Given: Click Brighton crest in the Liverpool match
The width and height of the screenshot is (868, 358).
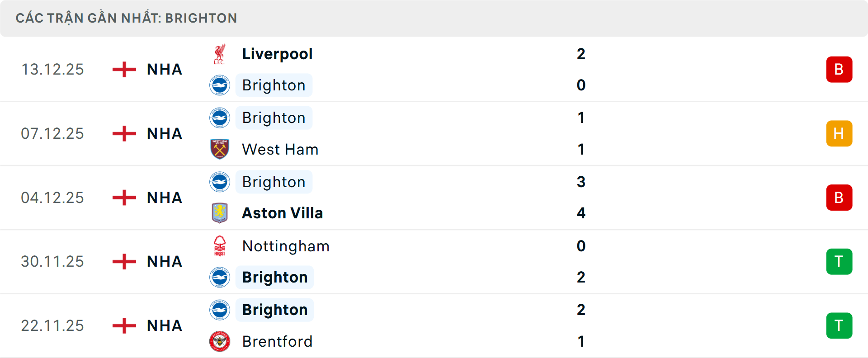Looking at the screenshot, I should pos(220,85).
